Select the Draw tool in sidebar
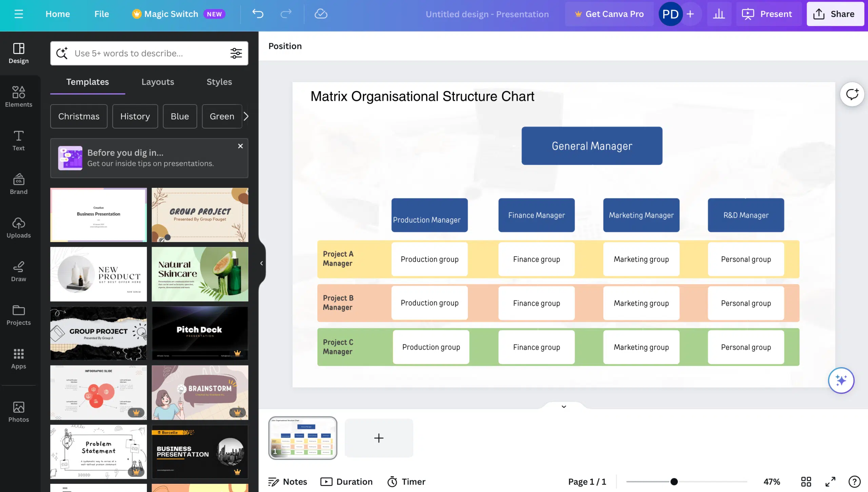 19,272
